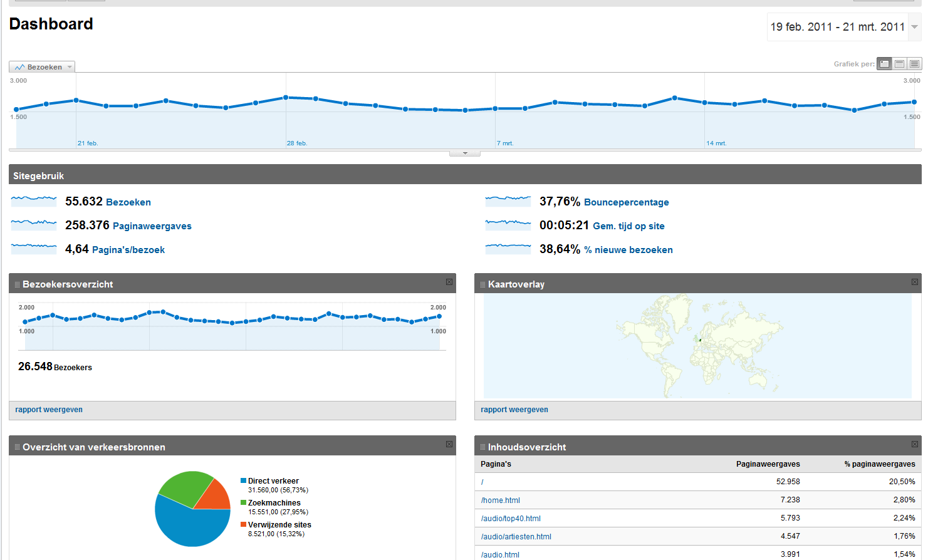Select the daily graph view icon
928x560 pixels.
pyautogui.click(x=884, y=64)
